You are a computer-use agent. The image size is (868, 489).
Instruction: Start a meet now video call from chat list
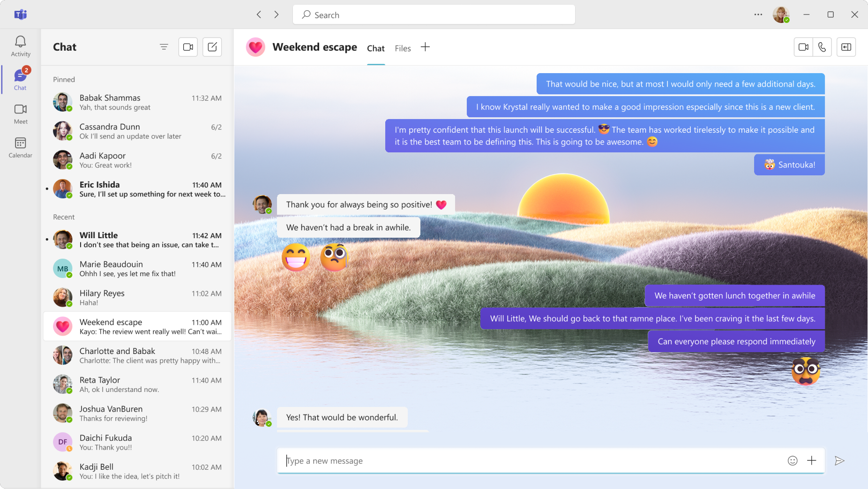tap(188, 47)
